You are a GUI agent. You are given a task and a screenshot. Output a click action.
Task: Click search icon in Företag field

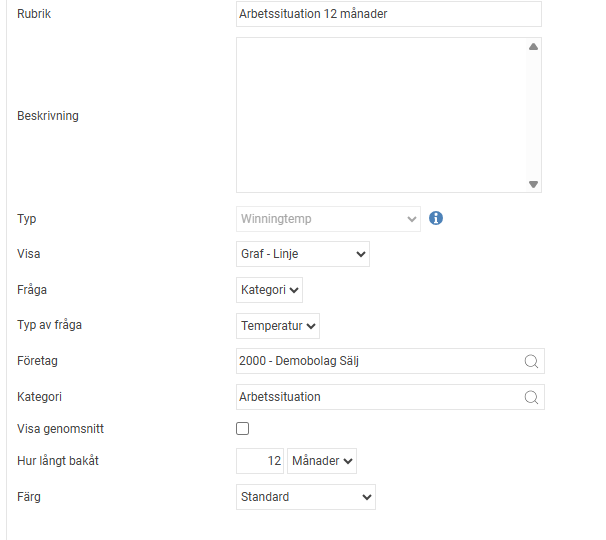click(x=531, y=361)
